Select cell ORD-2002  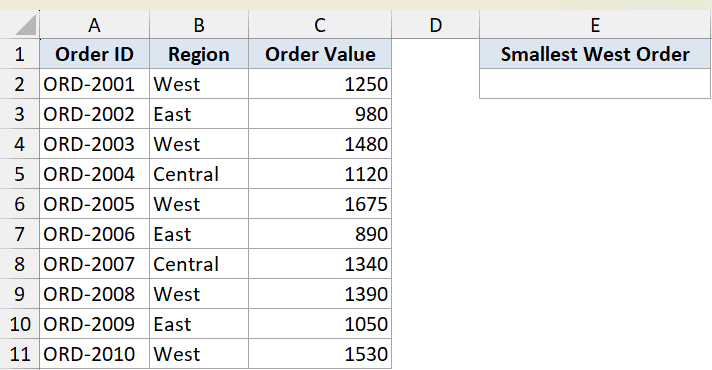coord(94,114)
